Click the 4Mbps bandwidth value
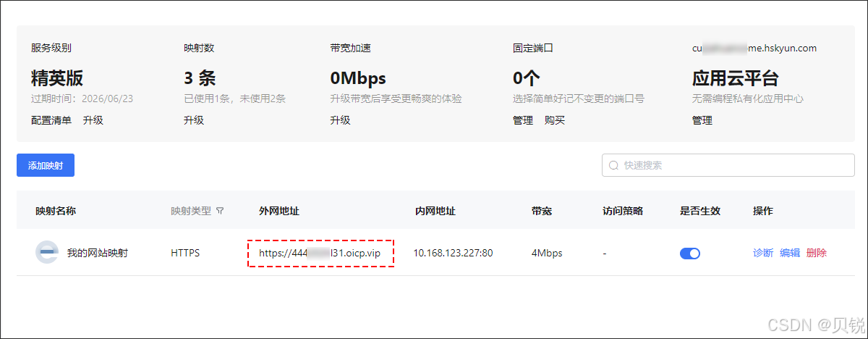This screenshot has width=868, height=339. click(547, 253)
